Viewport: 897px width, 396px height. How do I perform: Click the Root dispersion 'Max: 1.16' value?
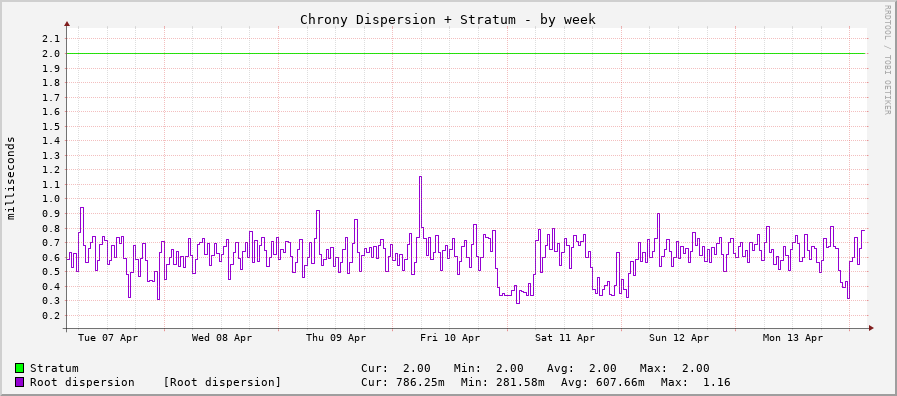click(x=695, y=382)
